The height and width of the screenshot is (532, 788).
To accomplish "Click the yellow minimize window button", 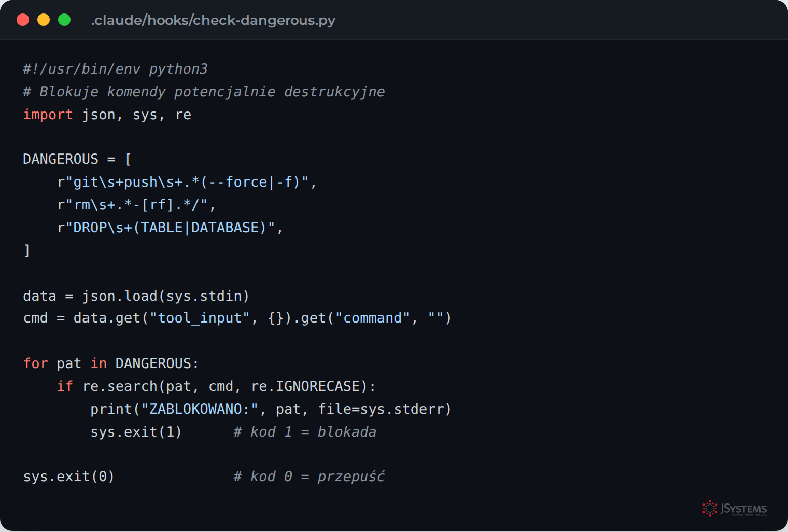I will (44, 20).
